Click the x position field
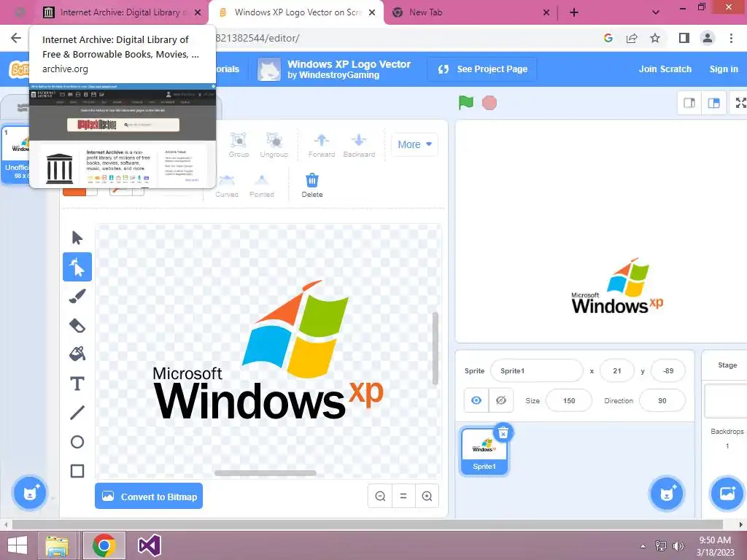 (x=617, y=370)
